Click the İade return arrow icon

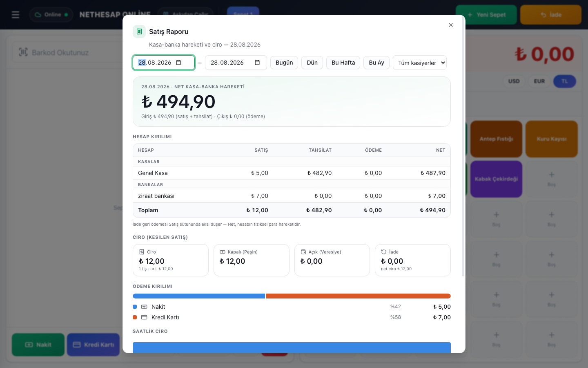384,252
